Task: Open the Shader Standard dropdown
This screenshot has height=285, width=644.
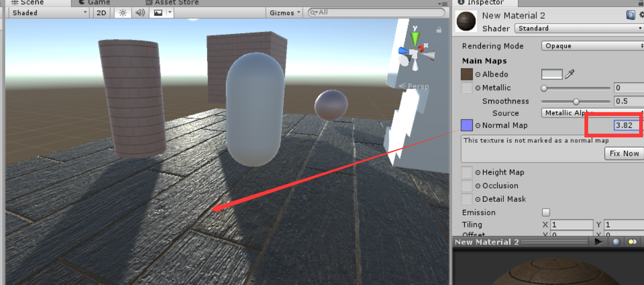Action: pos(579,28)
